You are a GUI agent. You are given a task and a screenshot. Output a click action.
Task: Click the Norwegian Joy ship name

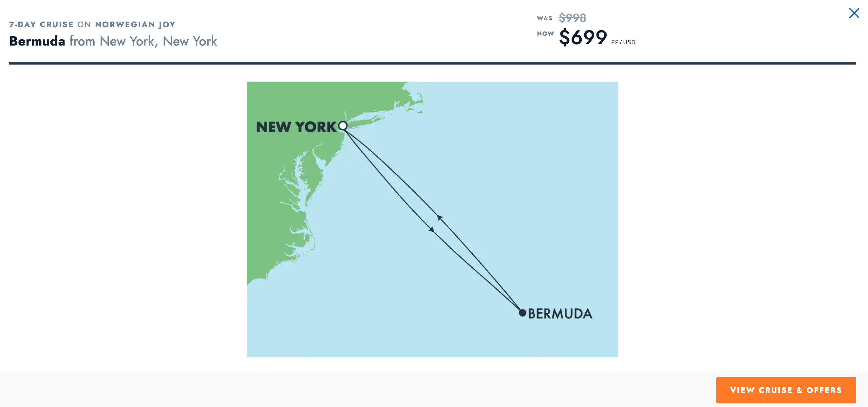pyautogui.click(x=135, y=24)
